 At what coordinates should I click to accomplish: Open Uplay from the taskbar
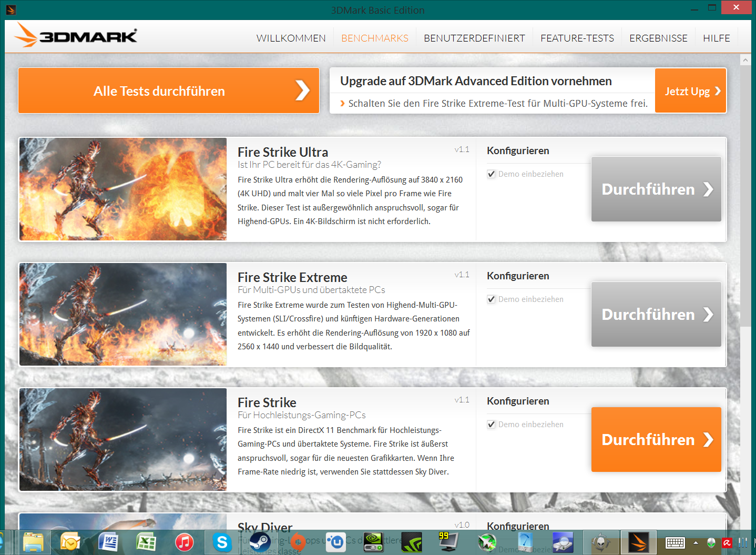coord(335,542)
